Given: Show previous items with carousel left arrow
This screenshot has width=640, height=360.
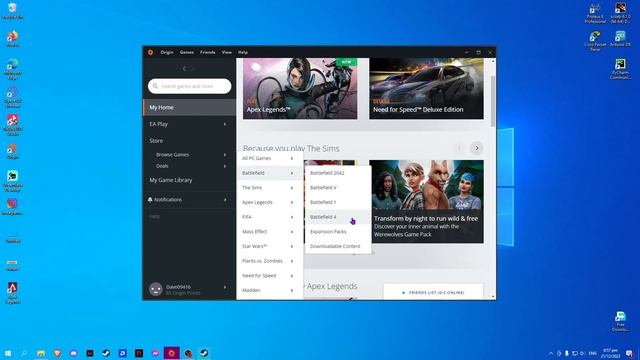Looking at the screenshot, I should point(459,148).
